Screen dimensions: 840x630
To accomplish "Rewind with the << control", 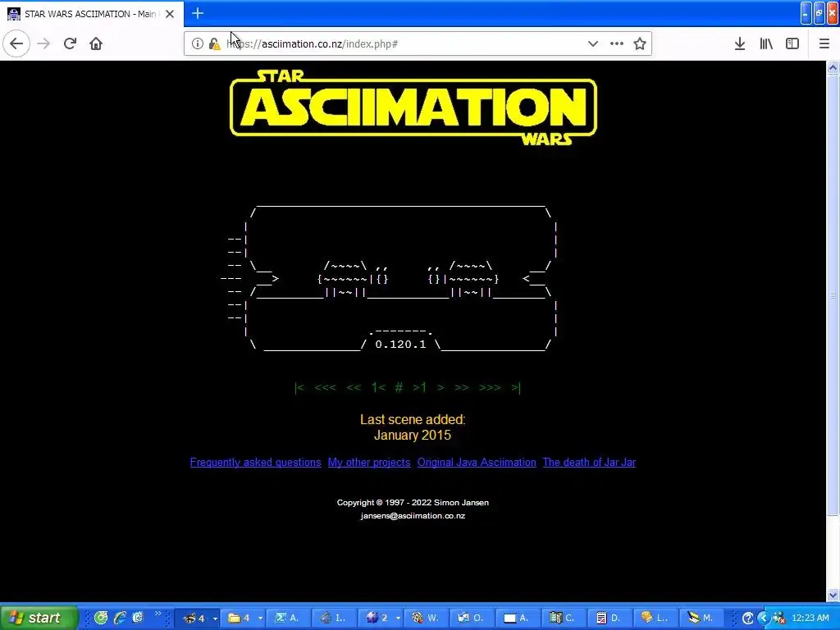I will point(354,387).
